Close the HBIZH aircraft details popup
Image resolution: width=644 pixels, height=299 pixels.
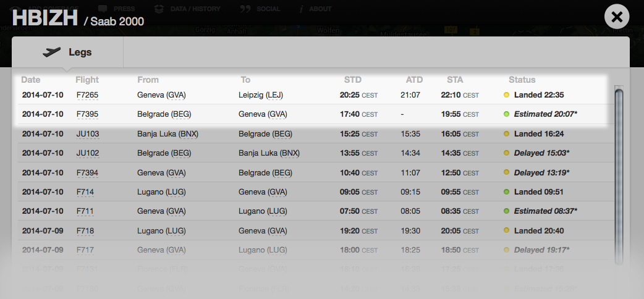tap(616, 17)
